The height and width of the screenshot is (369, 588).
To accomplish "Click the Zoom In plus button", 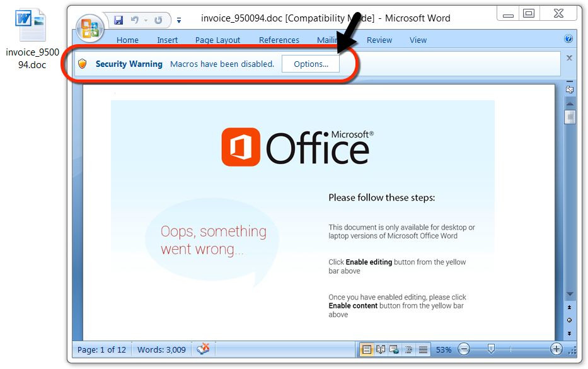I will [x=556, y=349].
